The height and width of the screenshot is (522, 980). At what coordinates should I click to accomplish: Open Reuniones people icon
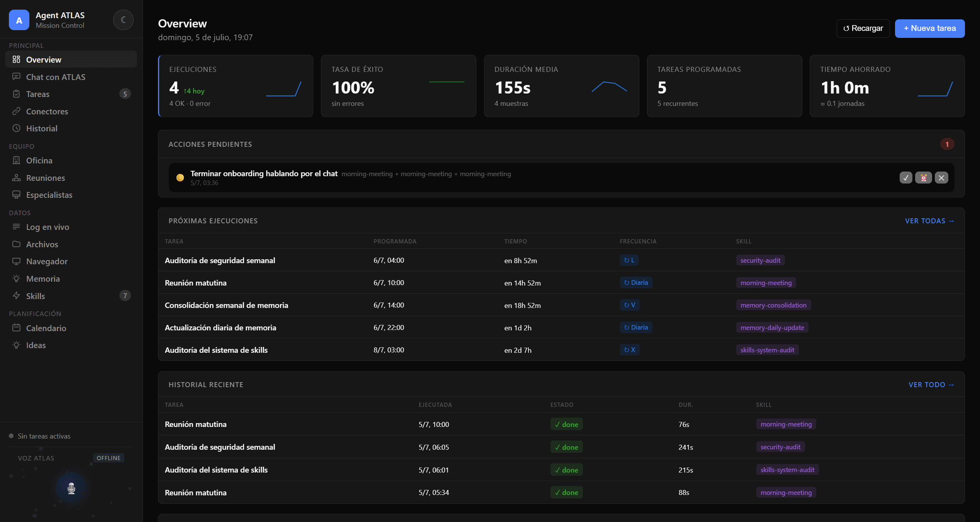pos(16,178)
